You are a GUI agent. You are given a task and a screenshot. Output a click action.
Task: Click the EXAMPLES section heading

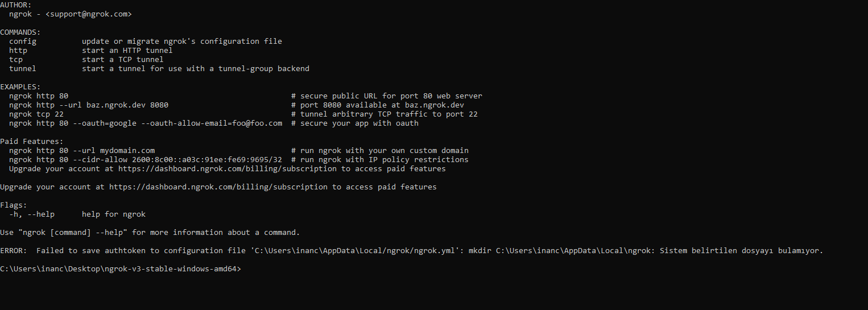20,87
